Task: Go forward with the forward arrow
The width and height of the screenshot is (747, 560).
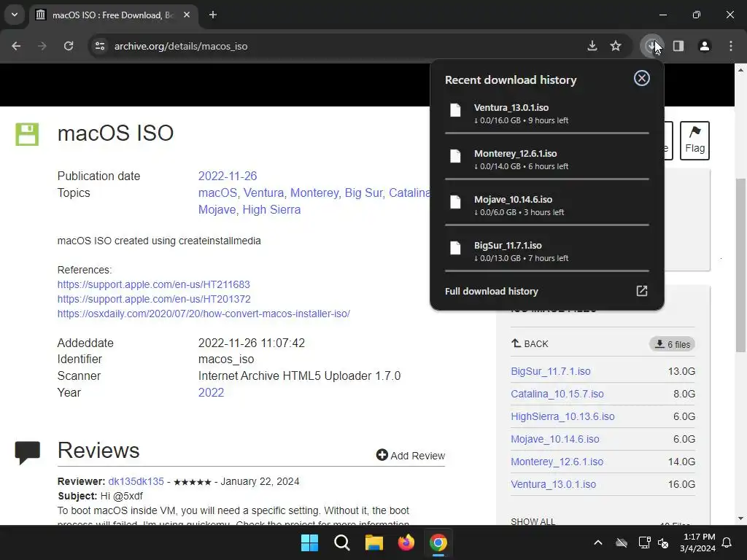Action: pos(42,46)
